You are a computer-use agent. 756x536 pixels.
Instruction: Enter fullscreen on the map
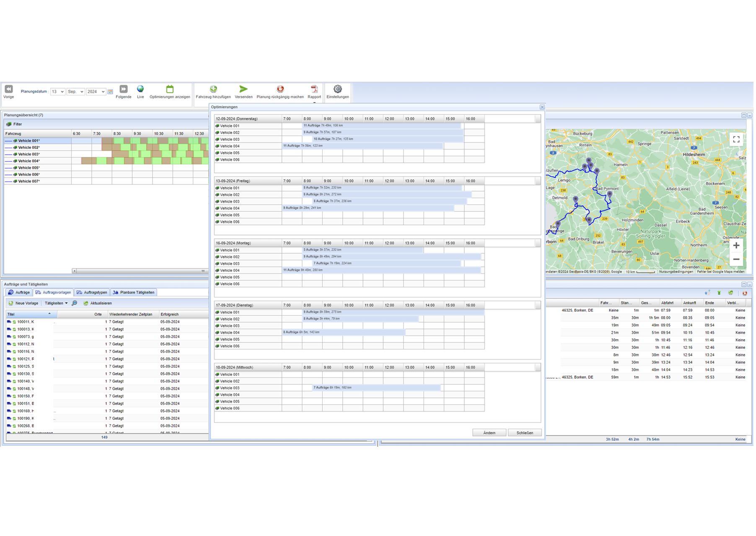click(x=736, y=139)
